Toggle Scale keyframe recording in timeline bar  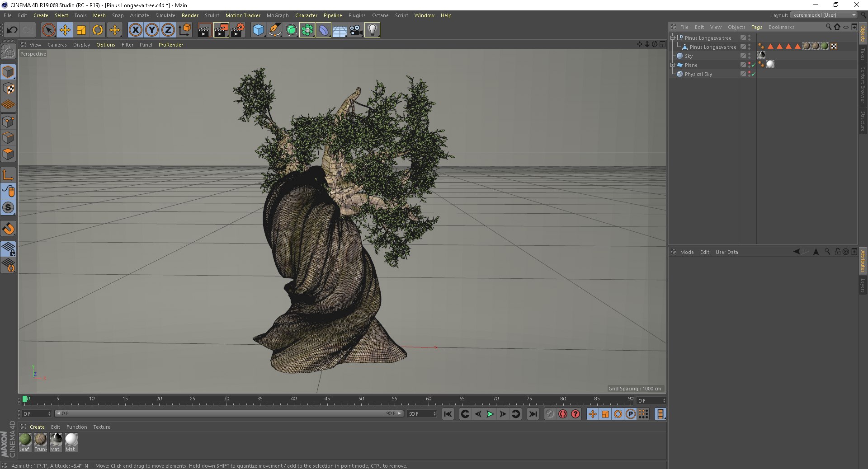605,414
